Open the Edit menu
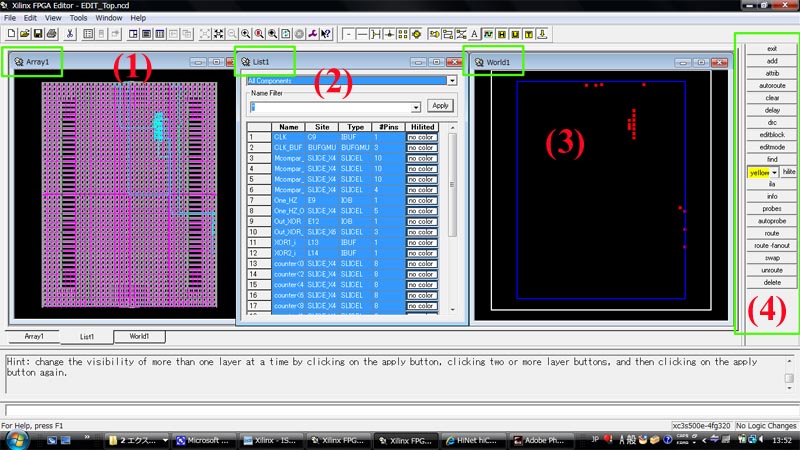Screen dimensions: 800x450 [30, 18]
